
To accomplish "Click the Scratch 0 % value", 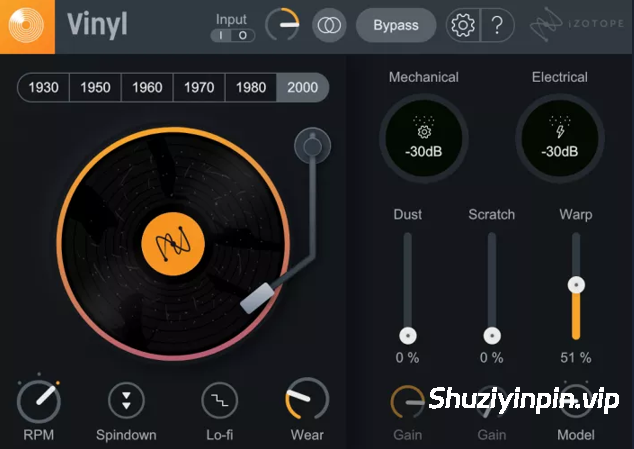I will click(x=492, y=358).
